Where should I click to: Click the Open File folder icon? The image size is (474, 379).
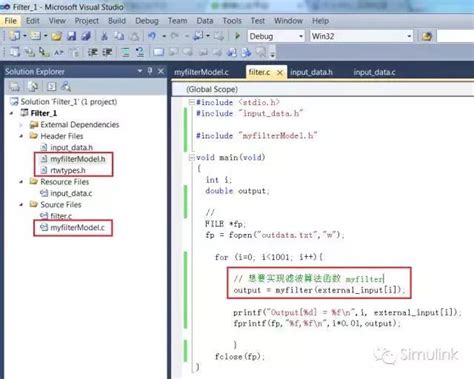[56, 36]
